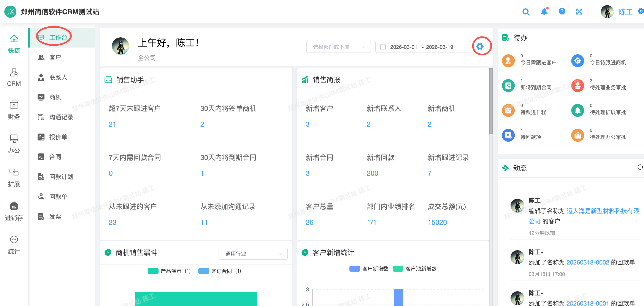
Task: Select 工作台 menu item
Action: coord(62,38)
